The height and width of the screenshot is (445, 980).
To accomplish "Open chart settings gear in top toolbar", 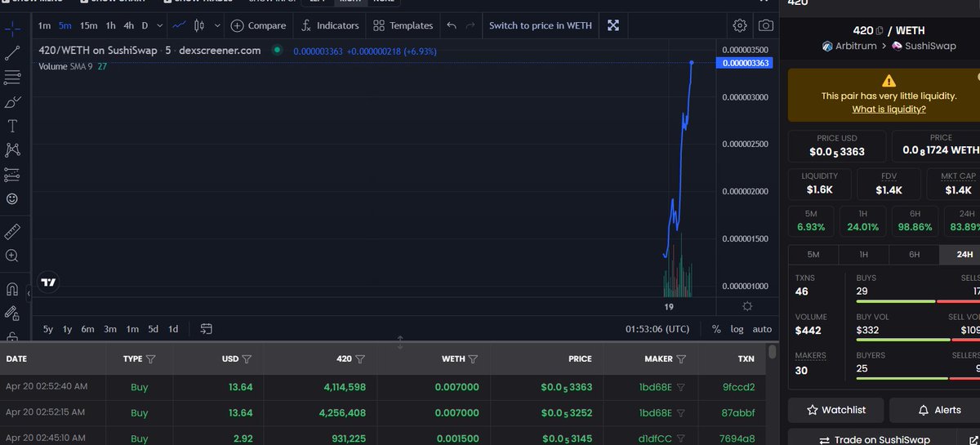I will [x=740, y=25].
